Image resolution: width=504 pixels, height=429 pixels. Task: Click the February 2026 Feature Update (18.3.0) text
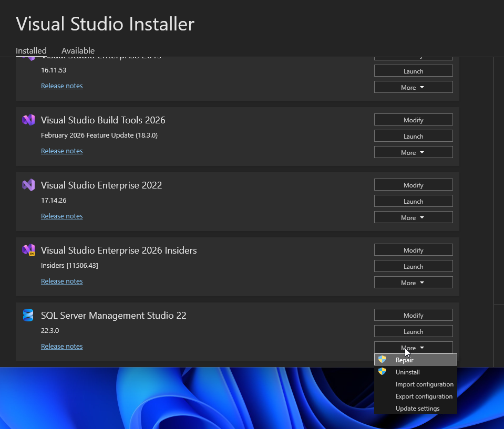click(99, 135)
